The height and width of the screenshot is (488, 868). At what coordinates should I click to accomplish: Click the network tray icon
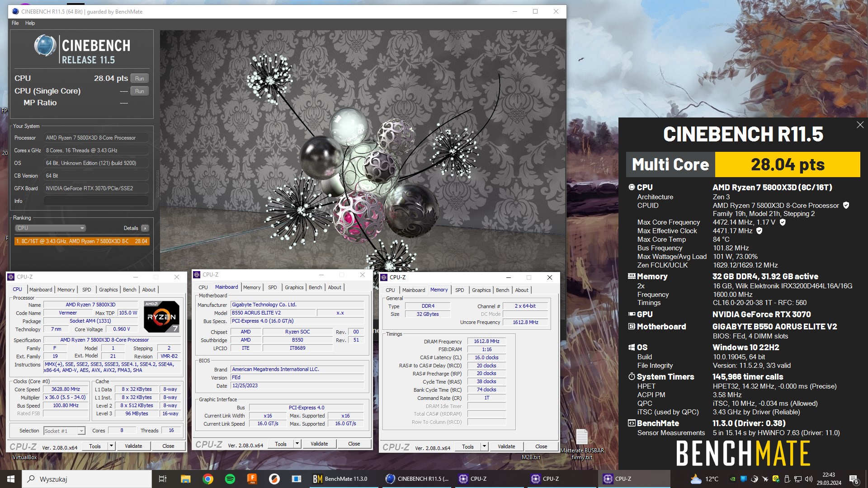point(798,479)
